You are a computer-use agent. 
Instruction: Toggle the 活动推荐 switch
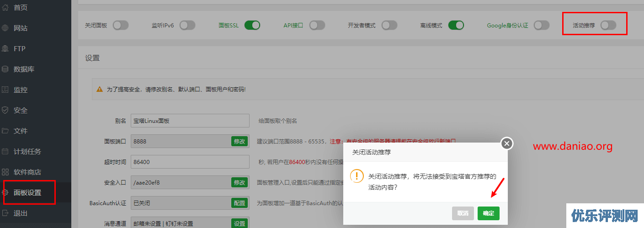(608, 25)
